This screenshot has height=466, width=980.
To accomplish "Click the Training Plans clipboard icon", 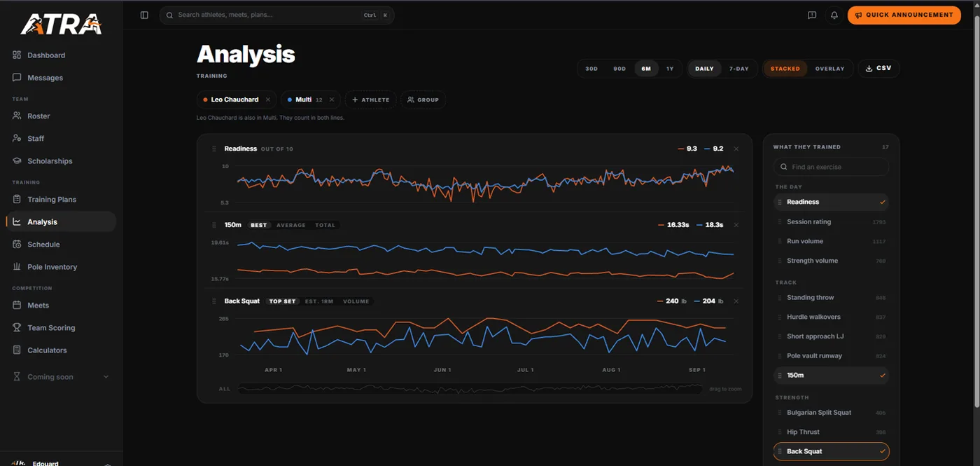I will 17,200.
